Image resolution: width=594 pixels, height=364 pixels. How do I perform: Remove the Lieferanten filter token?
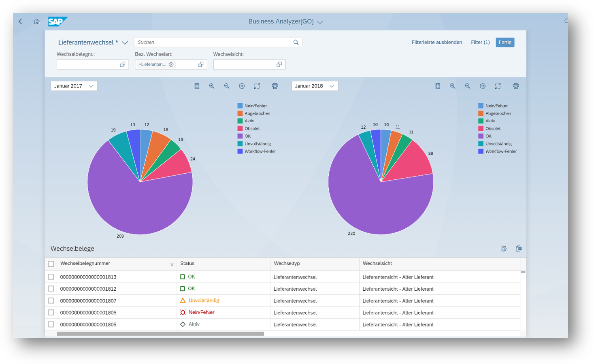click(x=171, y=64)
